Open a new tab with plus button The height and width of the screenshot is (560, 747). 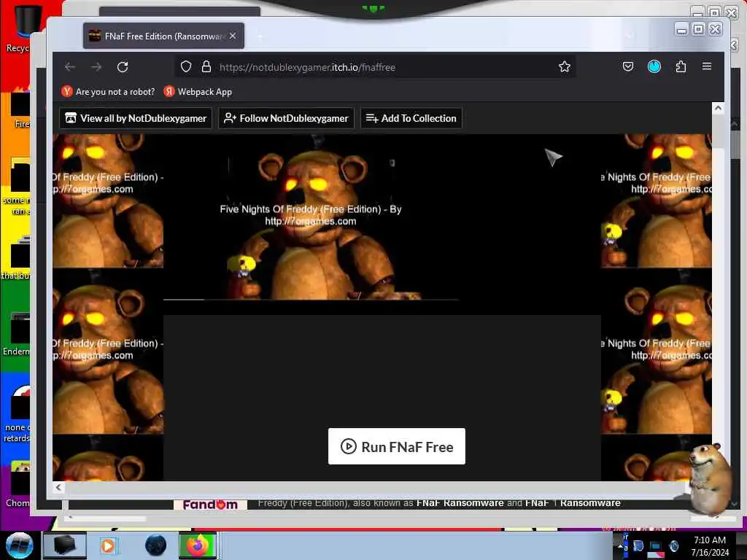coord(260,36)
